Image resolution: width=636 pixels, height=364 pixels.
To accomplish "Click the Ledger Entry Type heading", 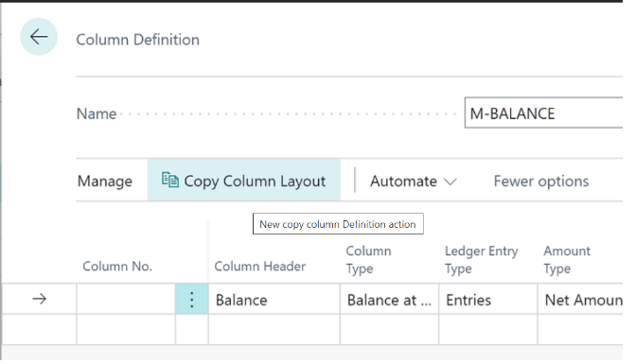I will click(481, 259).
